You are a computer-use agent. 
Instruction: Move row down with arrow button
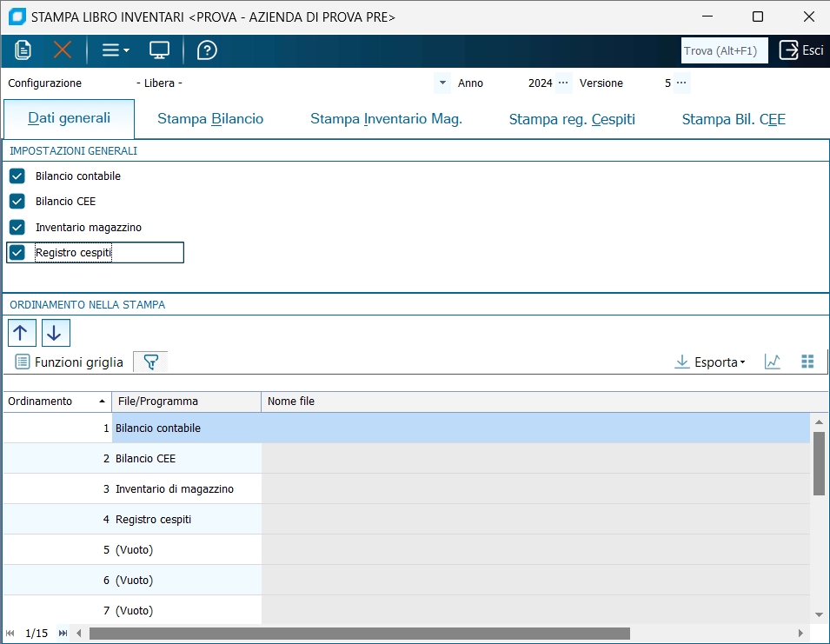56,333
